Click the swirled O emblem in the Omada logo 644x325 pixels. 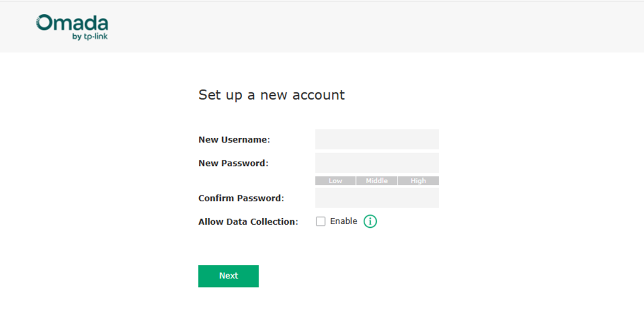click(44, 23)
